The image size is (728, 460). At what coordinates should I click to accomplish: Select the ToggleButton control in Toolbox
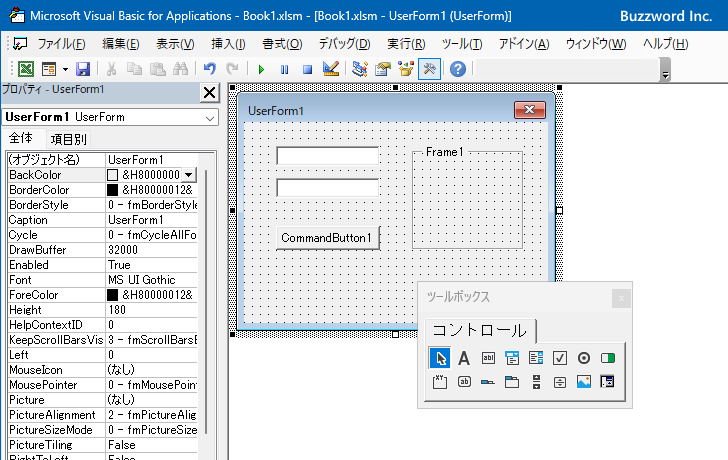pos(608,358)
